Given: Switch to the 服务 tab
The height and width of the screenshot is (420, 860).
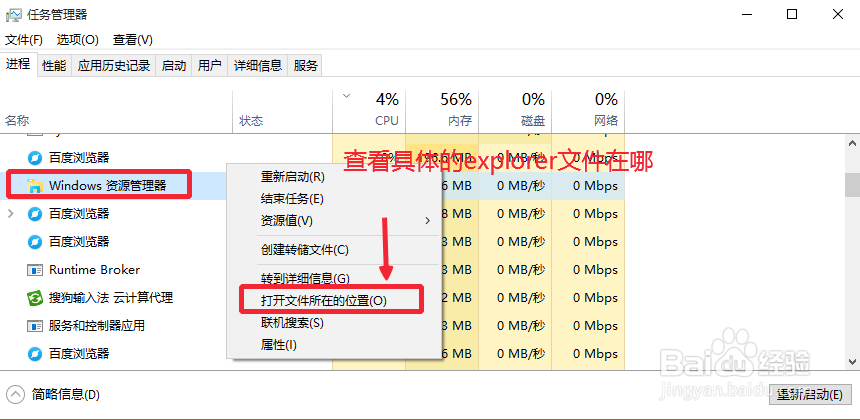Looking at the screenshot, I should coord(305,66).
